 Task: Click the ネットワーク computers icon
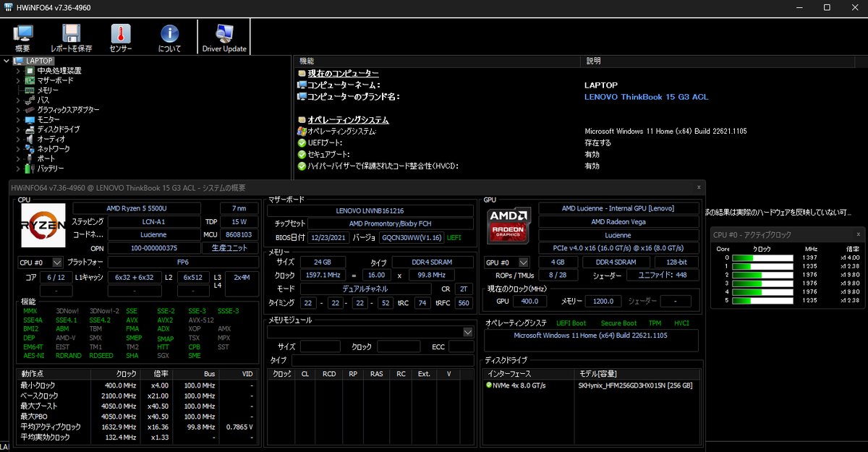click(30, 149)
